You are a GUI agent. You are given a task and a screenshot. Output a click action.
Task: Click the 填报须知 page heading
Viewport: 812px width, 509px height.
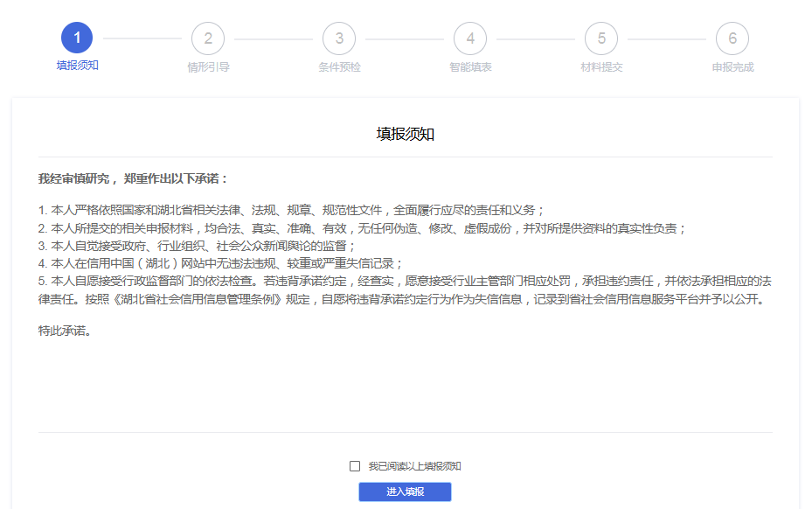[x=405, y=135]
